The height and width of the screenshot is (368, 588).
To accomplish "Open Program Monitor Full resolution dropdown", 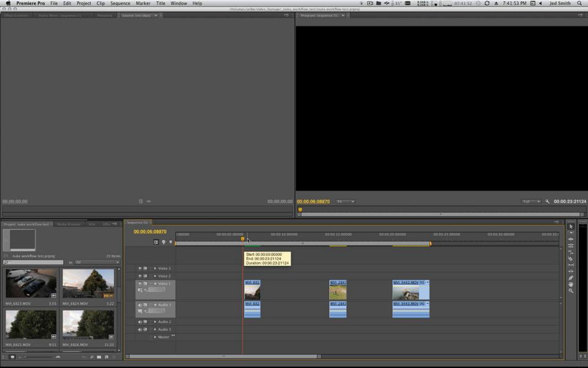I will (531, 202).
